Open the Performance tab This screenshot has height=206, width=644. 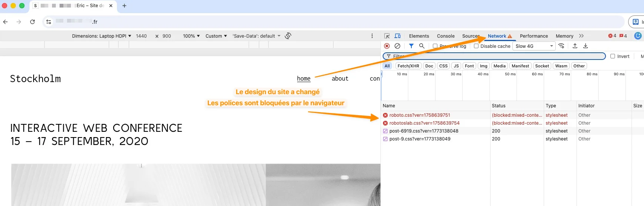534,36
